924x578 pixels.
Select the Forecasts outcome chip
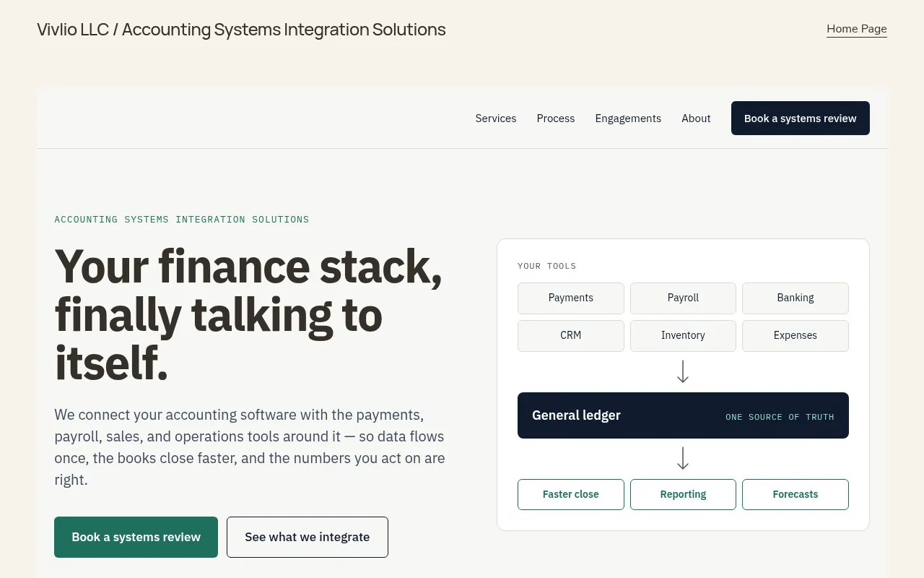[796, 494]
